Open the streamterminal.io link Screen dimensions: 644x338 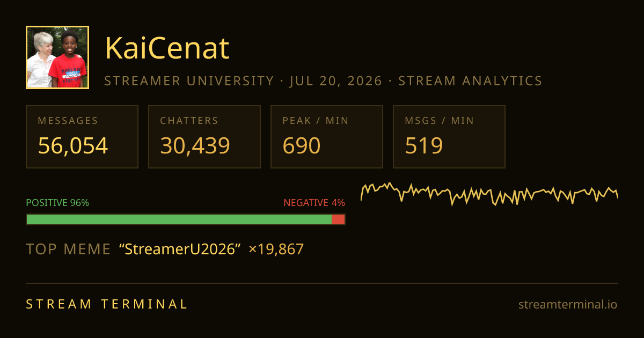tap(568, 304)
